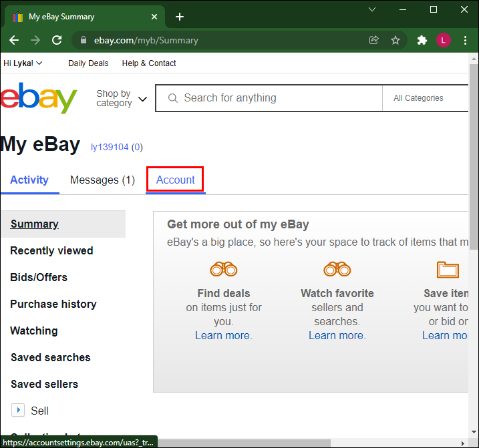The height and width of the screenshot is (448, 479).
Task: Open Purchase history in sidebar
Action: pyautogui.click(x=53, y=304)
